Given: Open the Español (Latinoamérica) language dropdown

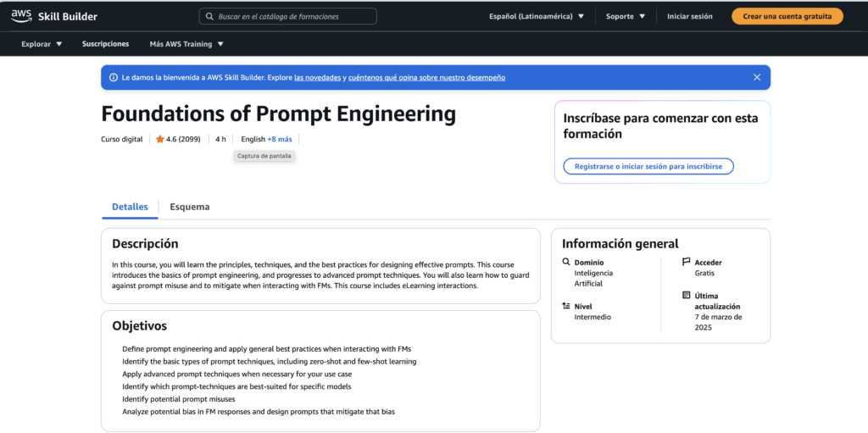Looking at the screenshot, I should click(x=537, y=16).
